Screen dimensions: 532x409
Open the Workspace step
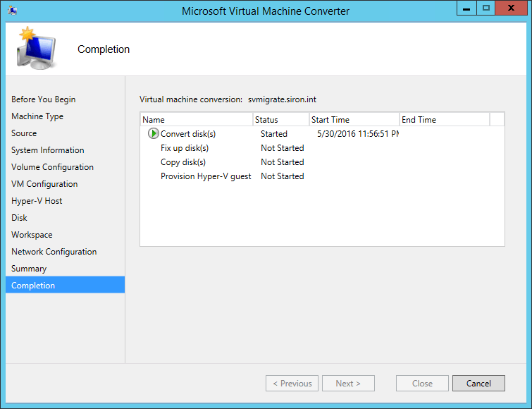(32, 235)
